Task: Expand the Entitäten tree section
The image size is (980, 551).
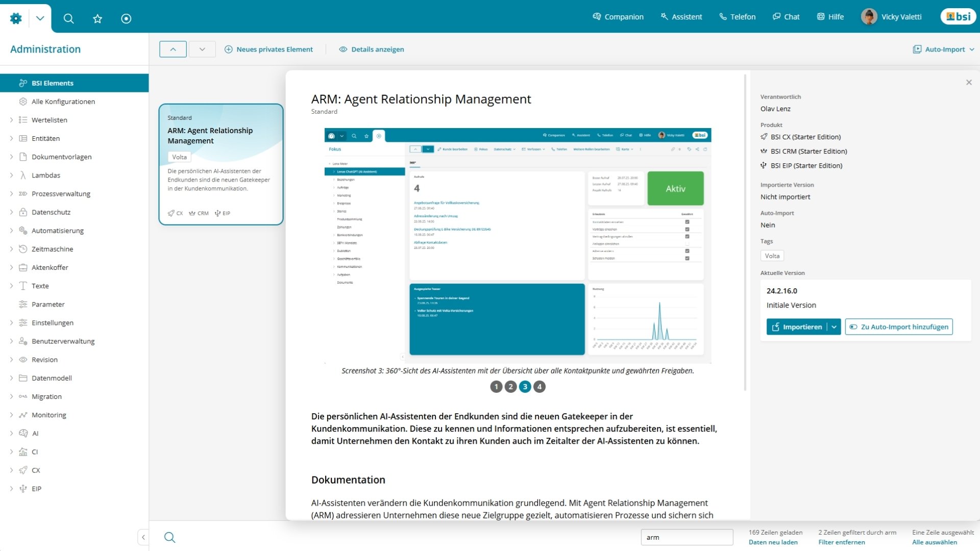Action: pyautogui.click(x=11, y=138)
